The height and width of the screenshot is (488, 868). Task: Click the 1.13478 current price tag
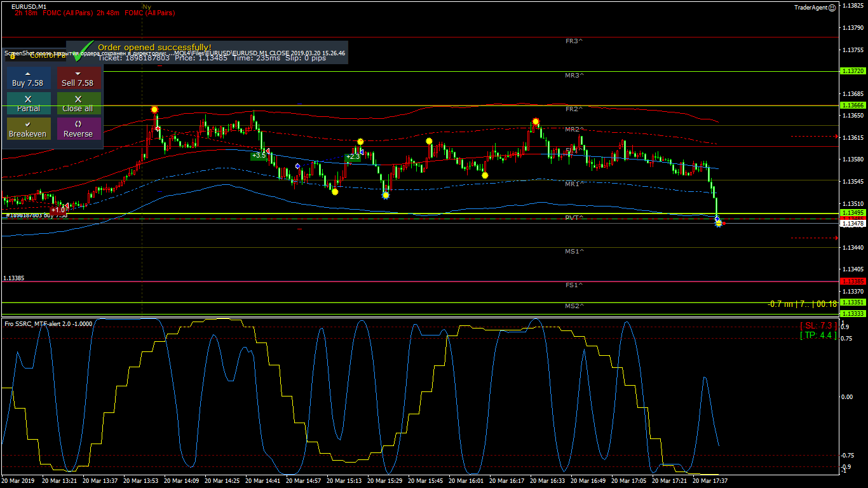[852, 224]
